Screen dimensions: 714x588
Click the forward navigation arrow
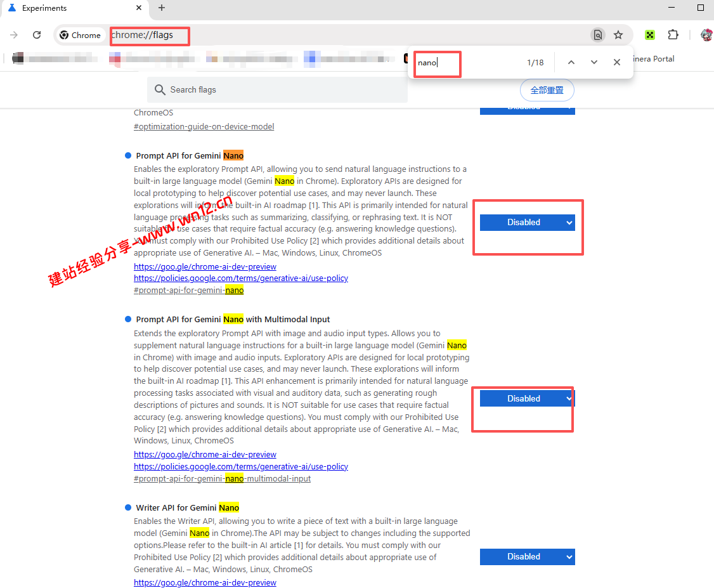point(14,35)
